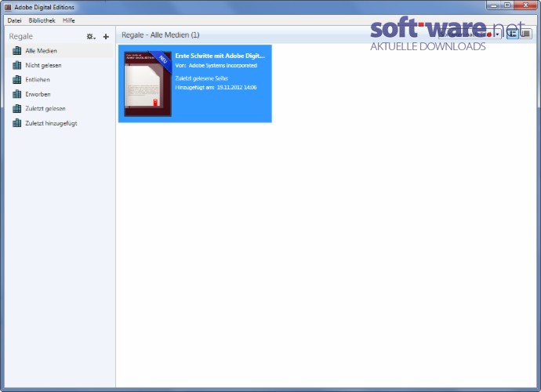Open shelf options gear dropdown
Screen dimensions: 541x392
(x=91, y=36)
